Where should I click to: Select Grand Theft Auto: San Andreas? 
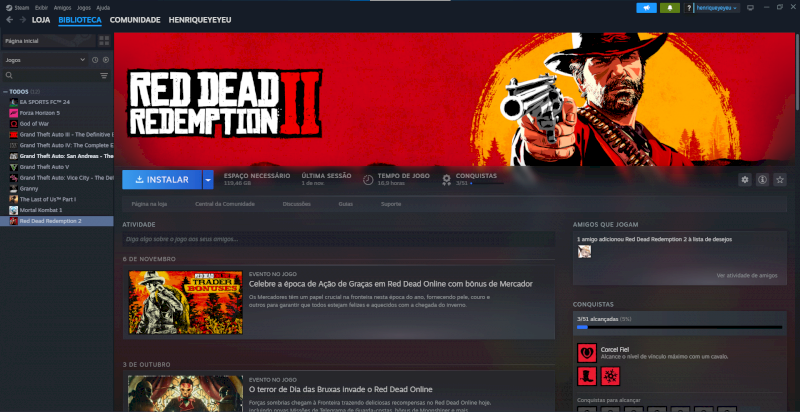(57, 156)
